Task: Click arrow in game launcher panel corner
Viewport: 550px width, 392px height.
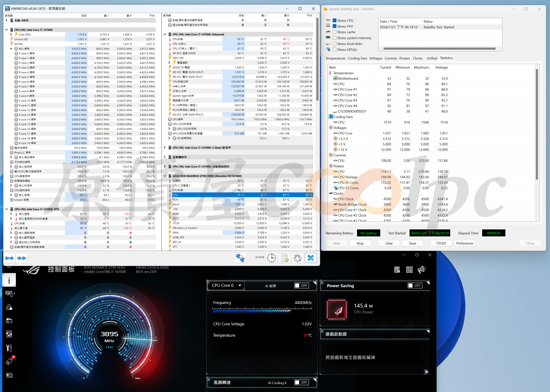Action: click(x=427, y=372)
